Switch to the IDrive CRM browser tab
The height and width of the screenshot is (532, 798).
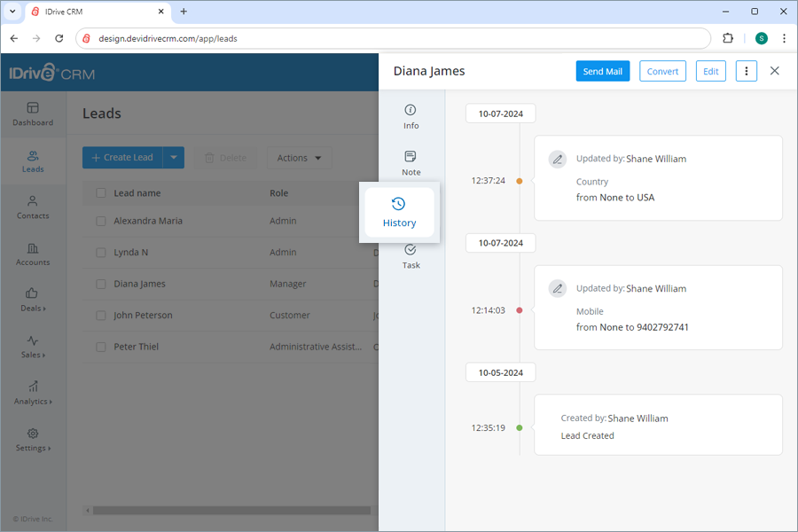pos(98,12)
